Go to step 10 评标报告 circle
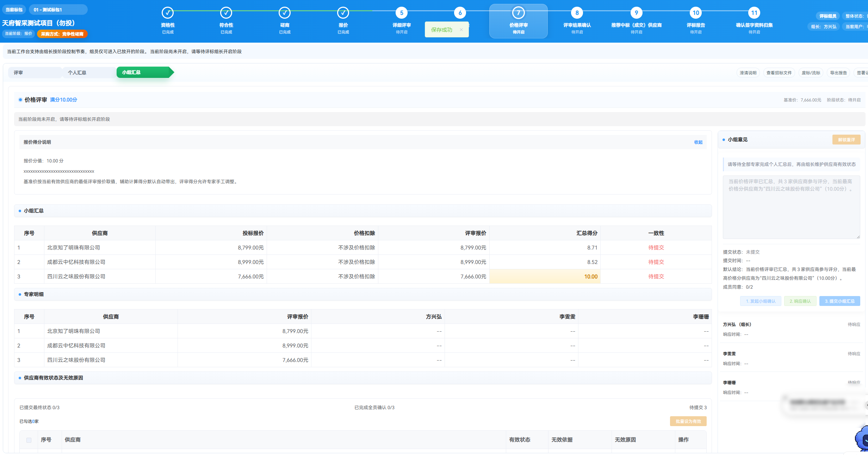868x455 pixels. 696,13
